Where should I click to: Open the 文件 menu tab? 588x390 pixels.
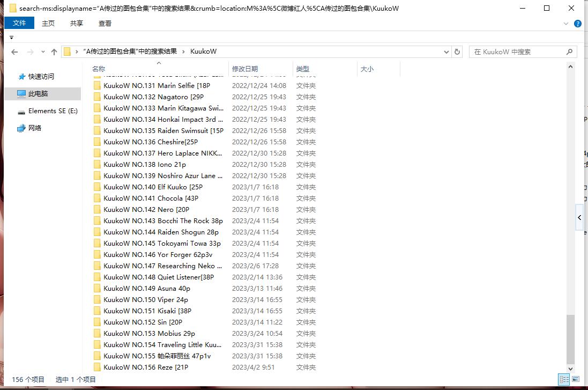[19, 23]
